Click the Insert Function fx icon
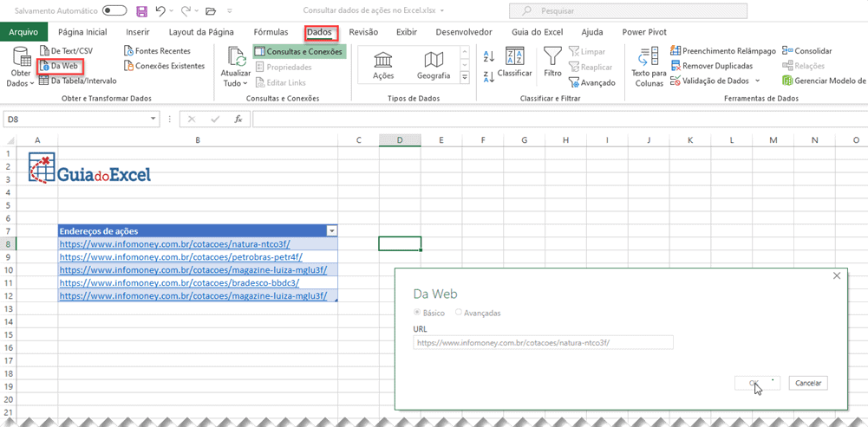The height and width of the screenshot is (427, 868). tap(238, 120)
